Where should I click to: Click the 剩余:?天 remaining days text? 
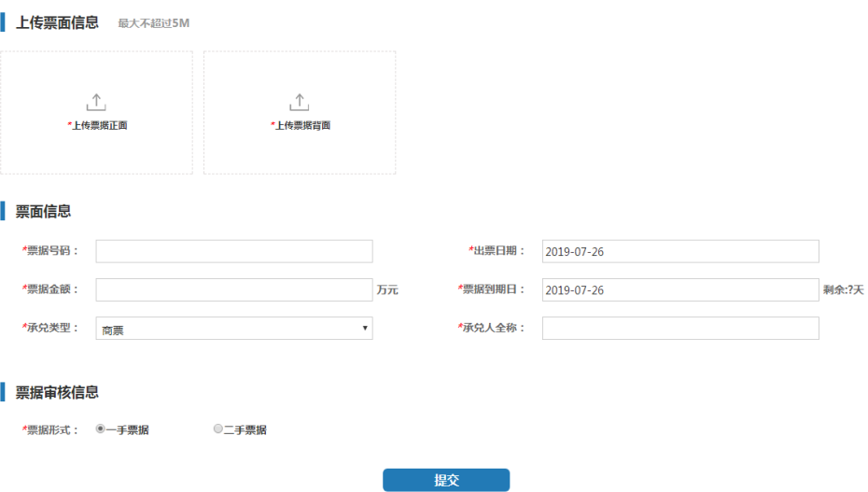[843, 290]
